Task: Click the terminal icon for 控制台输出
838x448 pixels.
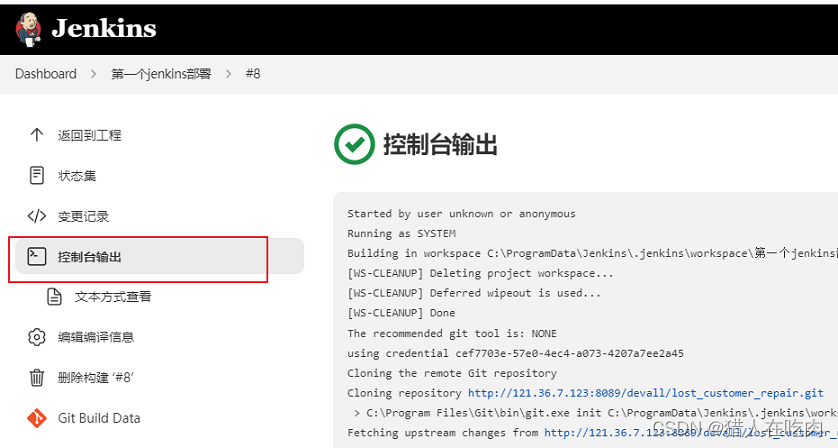Action: click(x=37, y=256)
